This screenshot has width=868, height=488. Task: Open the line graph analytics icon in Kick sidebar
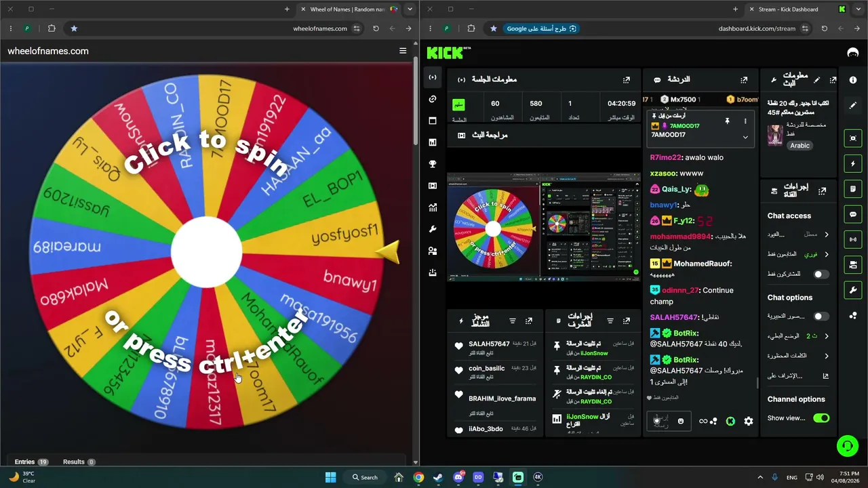(433, 207)
